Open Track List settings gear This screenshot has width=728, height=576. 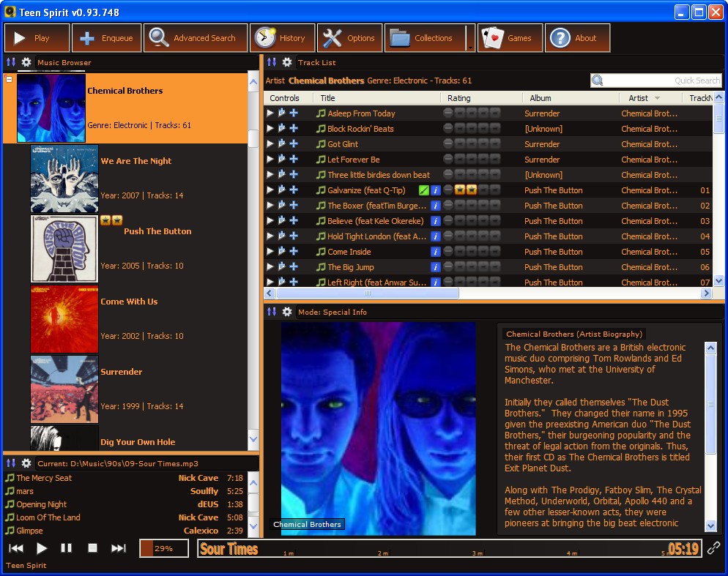tap(287, 62)
